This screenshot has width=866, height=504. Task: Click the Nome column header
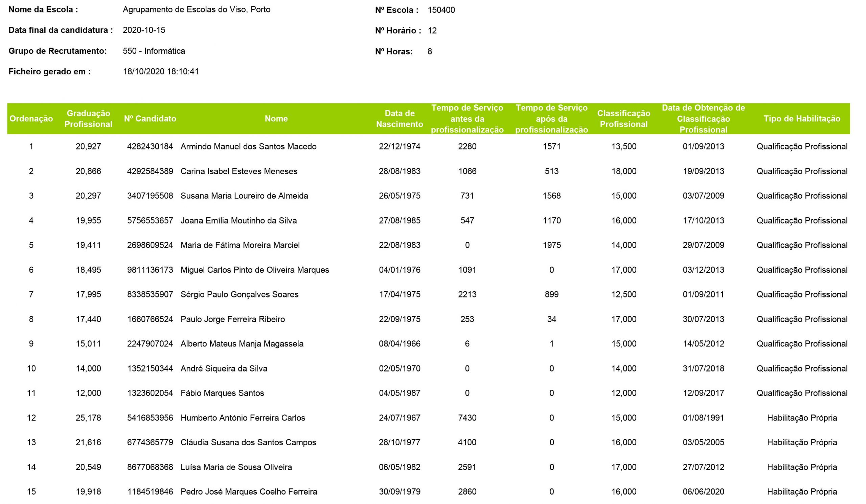click(276, 119)
